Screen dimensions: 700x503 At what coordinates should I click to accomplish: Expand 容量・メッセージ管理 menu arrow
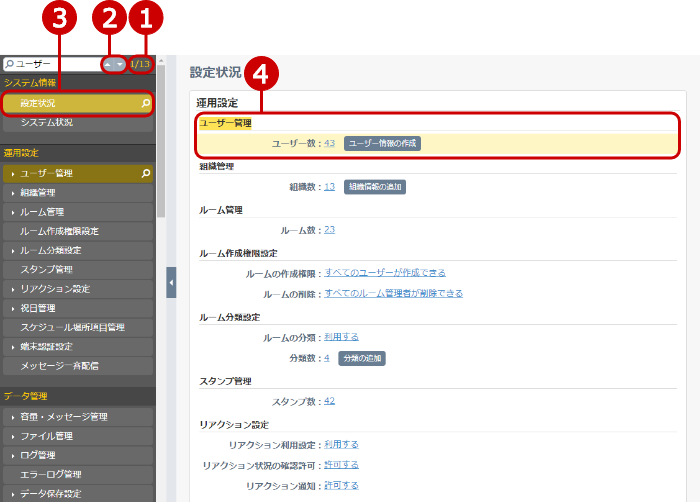coord(13,417)
